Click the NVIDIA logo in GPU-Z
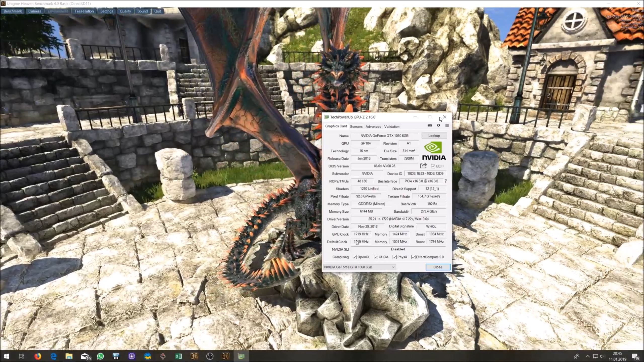Viewport: 644px width, 362px height. (434, 151)
